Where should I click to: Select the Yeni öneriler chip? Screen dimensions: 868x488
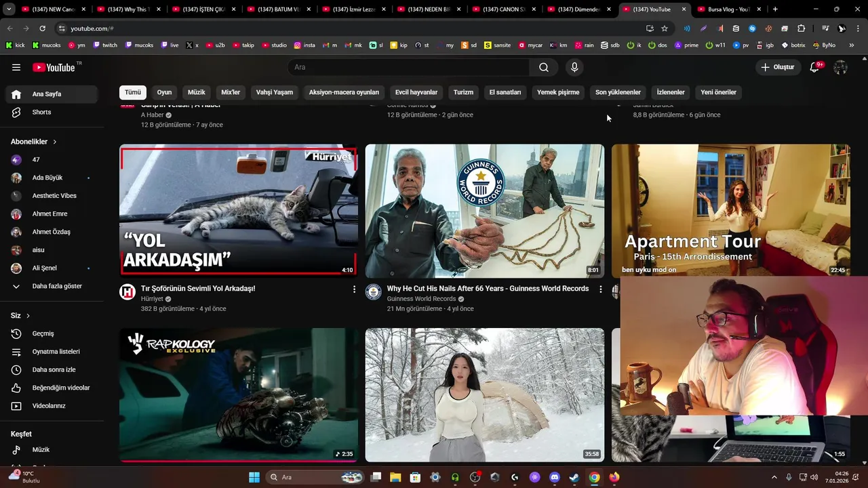(718, 92)
